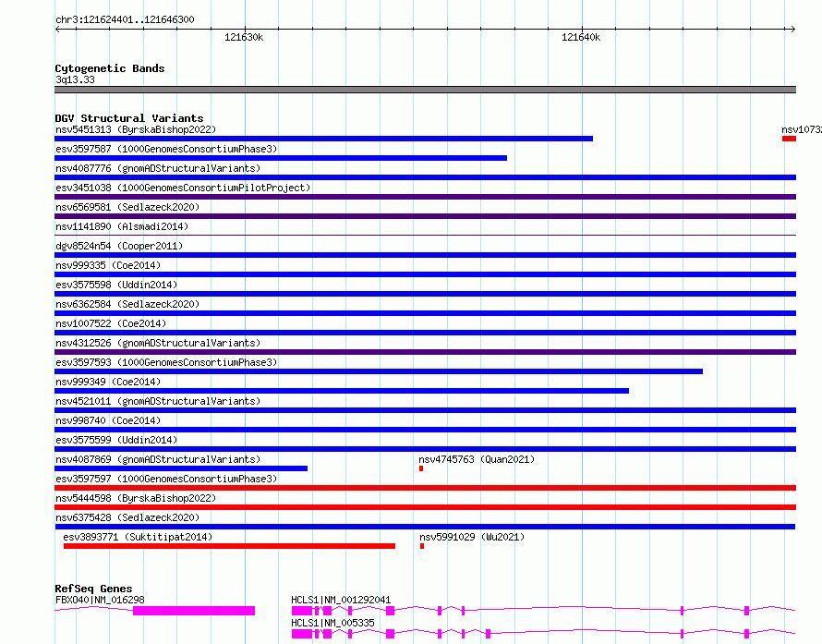
Task: Click the blue dgv8524n54 variant bar
Action: [425, 255]
